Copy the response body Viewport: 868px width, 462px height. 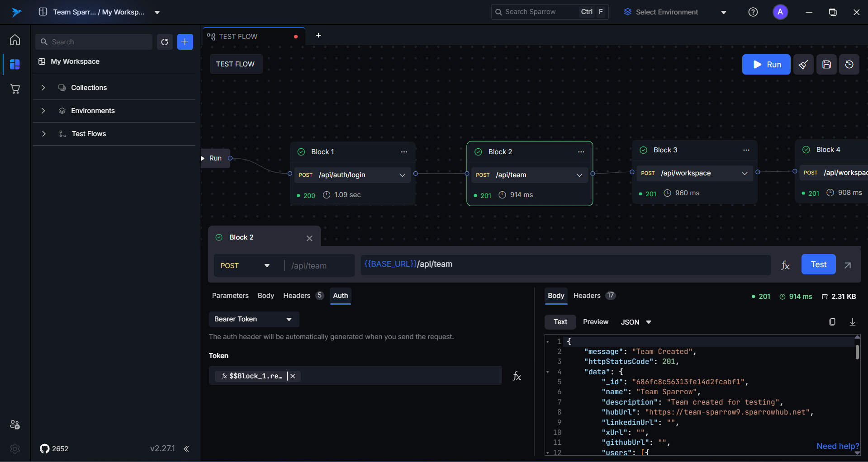832,322
